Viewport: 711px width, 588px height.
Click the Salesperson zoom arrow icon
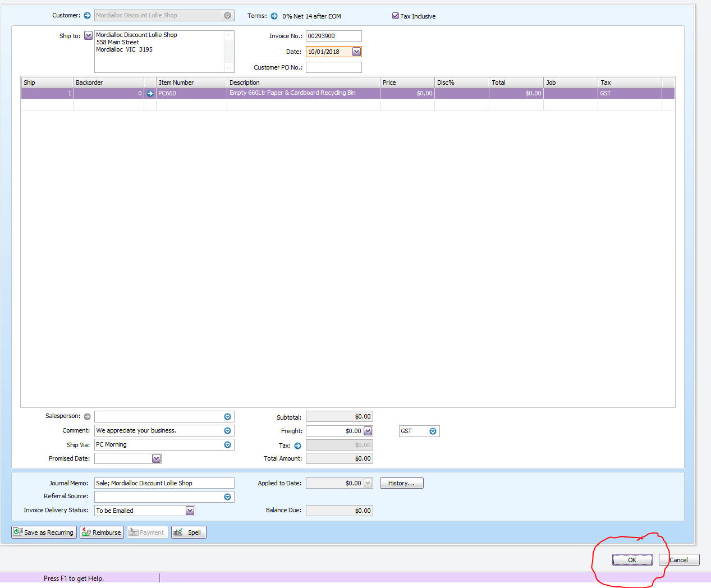tap(87, 416)
